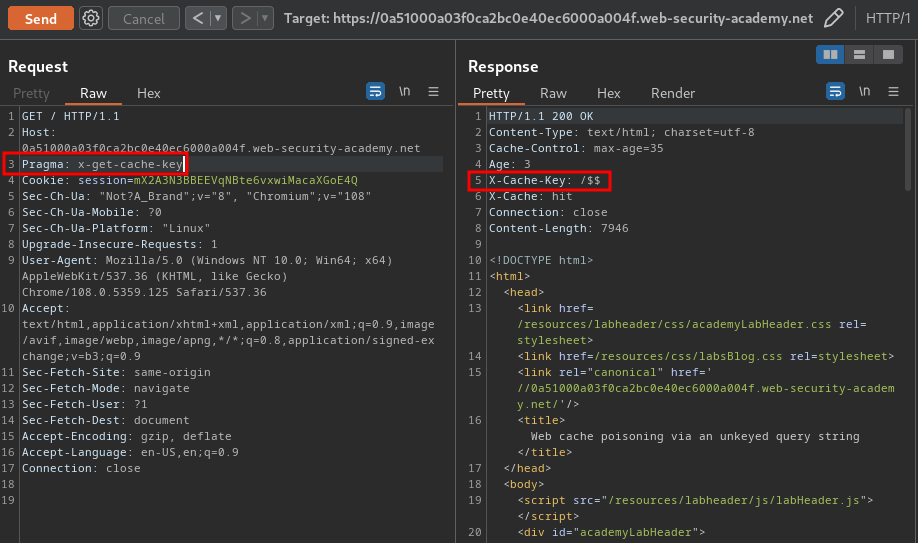Click the Cache-Control: max-age=35 header
Screen dimensions: 918x543
click(576, 148)
